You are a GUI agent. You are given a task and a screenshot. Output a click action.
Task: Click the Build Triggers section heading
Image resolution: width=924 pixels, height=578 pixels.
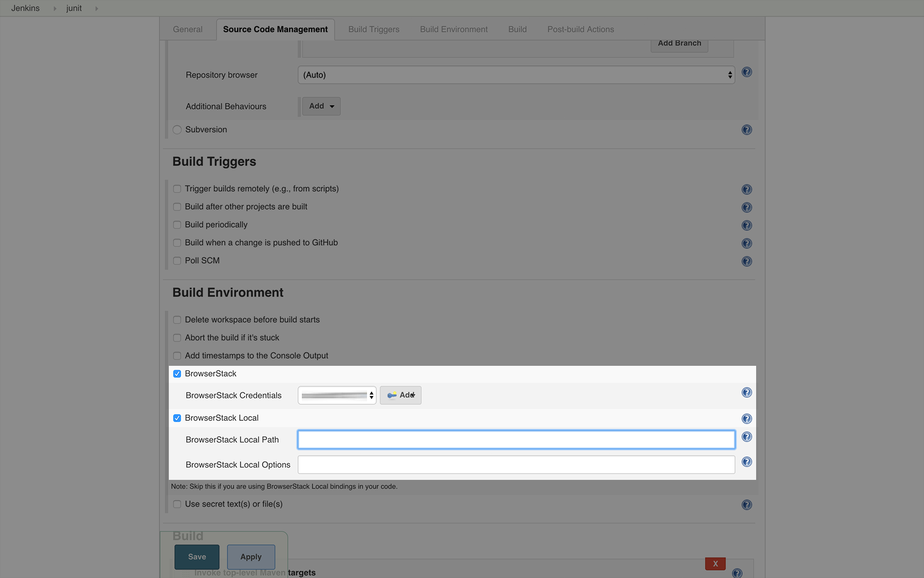coord(214,161)
